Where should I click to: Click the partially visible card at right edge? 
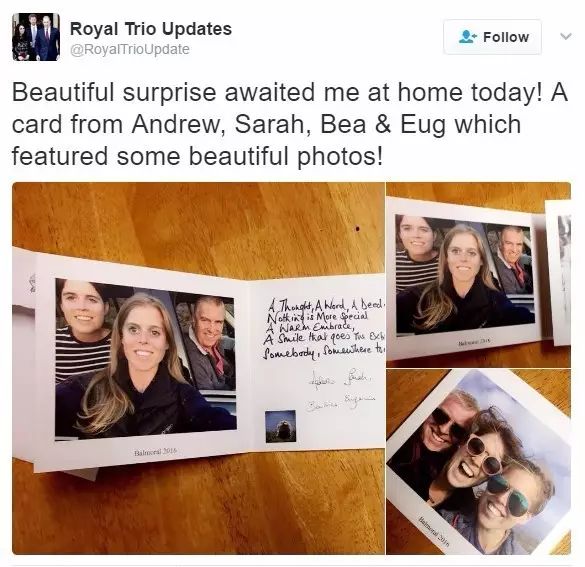point(559,272)
